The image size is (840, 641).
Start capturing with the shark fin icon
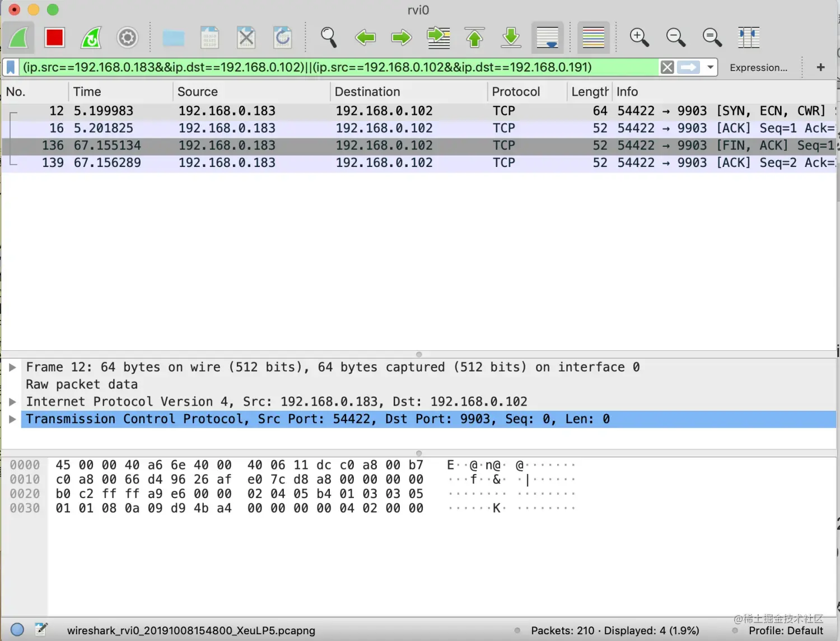(x=18, y=38)
